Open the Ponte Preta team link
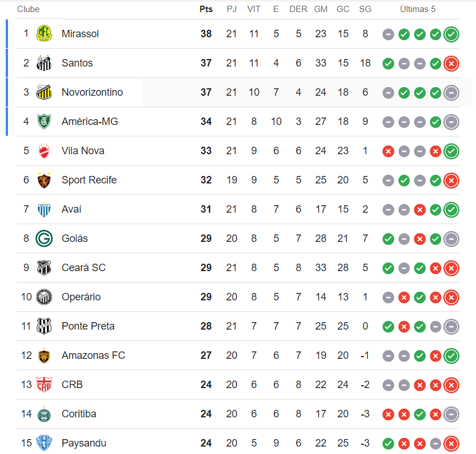The height and width of the screenshot is (454, 476). (x=88, y=326)
